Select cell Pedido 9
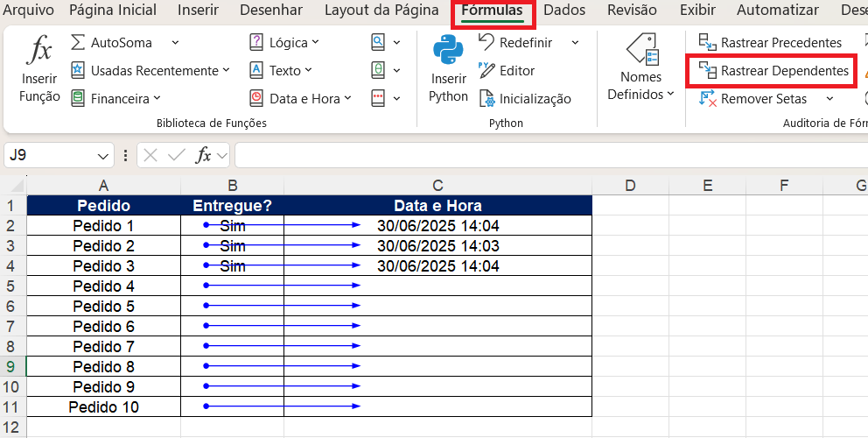The height and width of the screenshot is (438, 868). (103, 386)
